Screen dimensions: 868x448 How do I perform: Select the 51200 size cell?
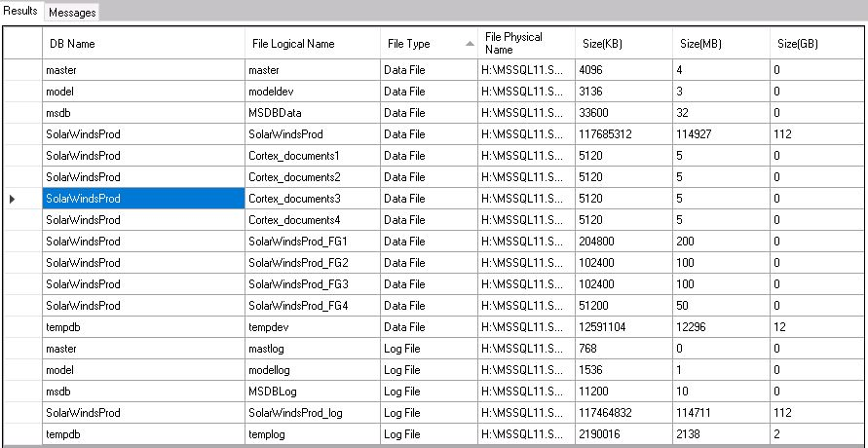pyautogui.click(x=623, y=306)
